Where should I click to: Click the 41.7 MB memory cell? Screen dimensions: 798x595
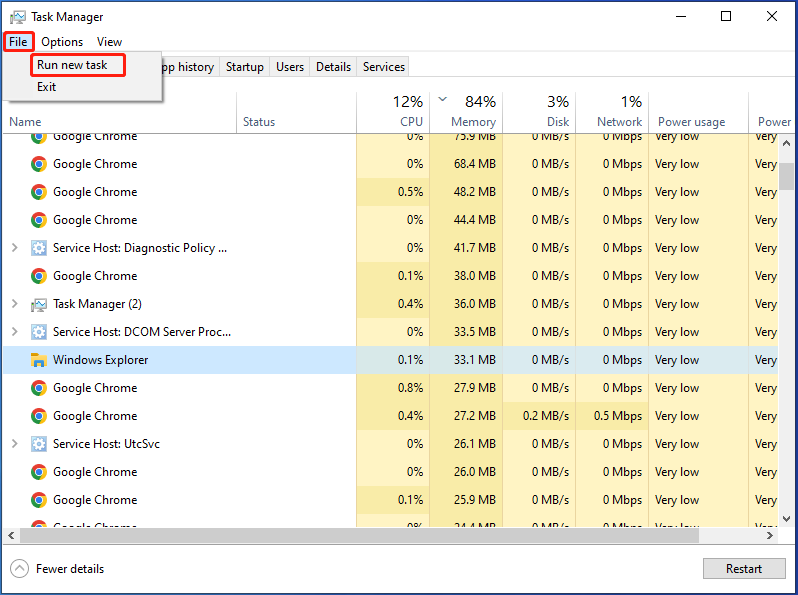[466, 248]
